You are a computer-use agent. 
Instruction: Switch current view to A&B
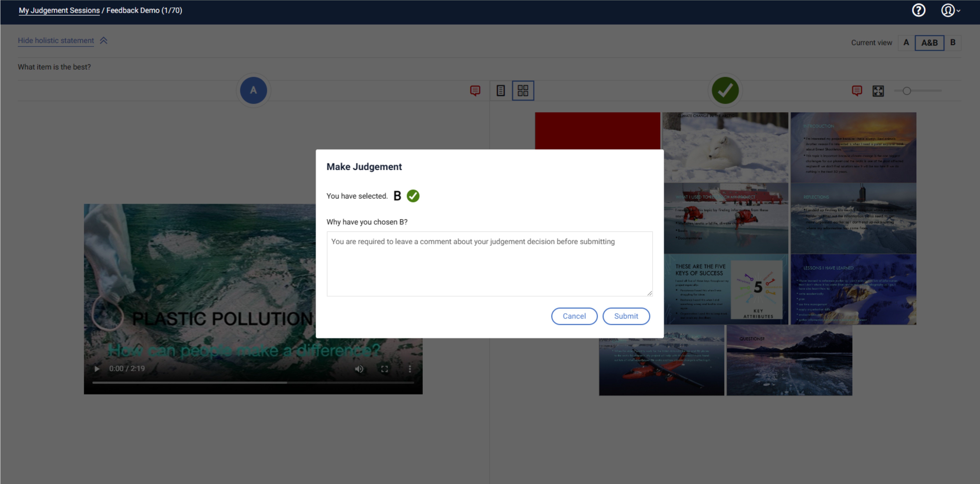coord(929,43)
